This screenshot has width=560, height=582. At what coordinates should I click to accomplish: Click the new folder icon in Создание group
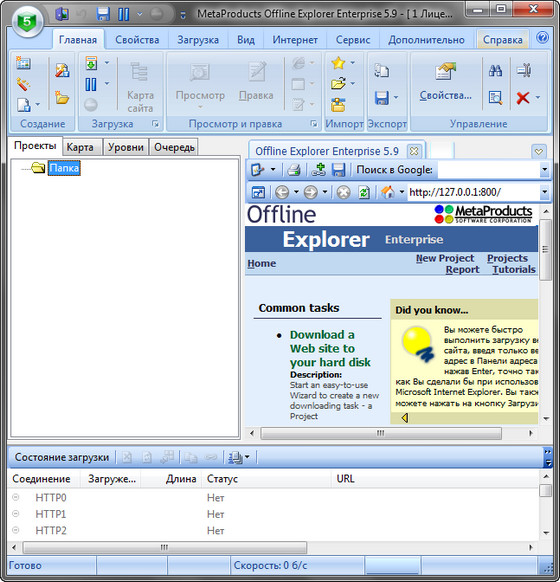pos(62,98)
